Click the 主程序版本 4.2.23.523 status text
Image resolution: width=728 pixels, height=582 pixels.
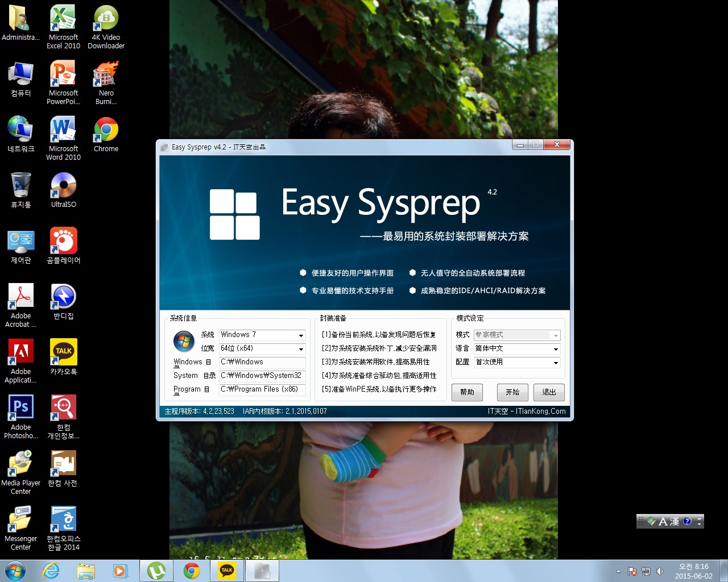tap(199, 411)
